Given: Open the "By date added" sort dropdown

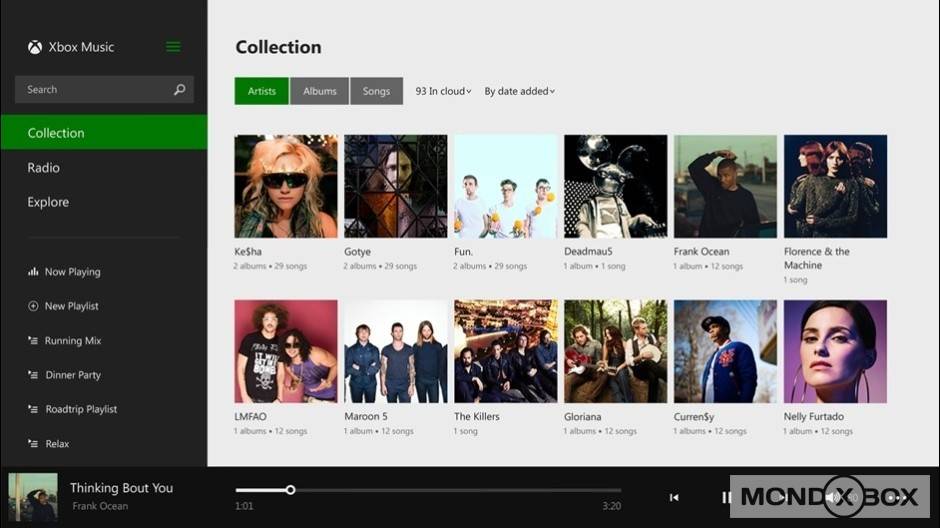Looking at the screenshot, I should pos(519,91).
